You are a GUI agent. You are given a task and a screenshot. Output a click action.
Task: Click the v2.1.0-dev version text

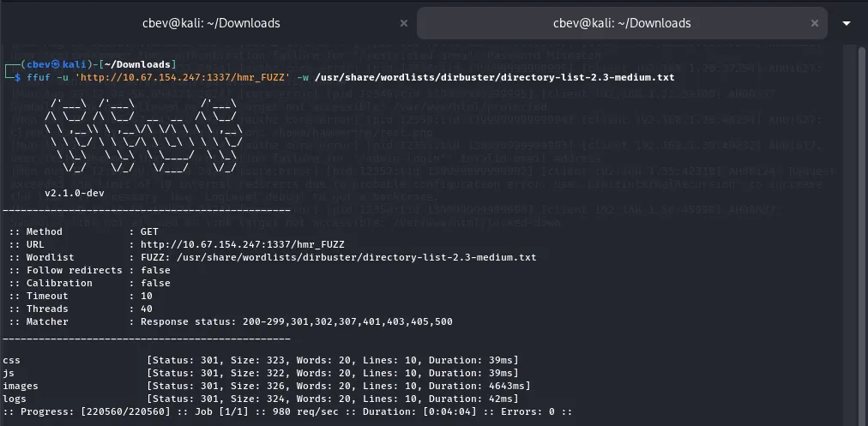pos(75,193)
